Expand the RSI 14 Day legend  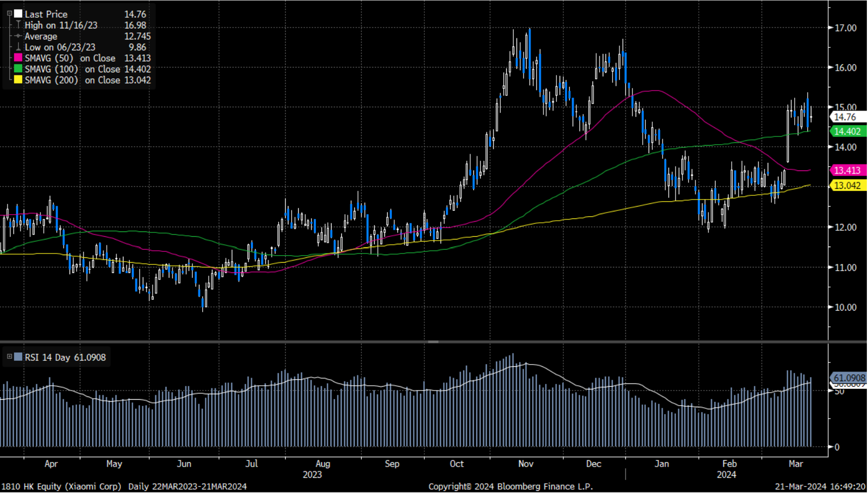click(9, 357)
